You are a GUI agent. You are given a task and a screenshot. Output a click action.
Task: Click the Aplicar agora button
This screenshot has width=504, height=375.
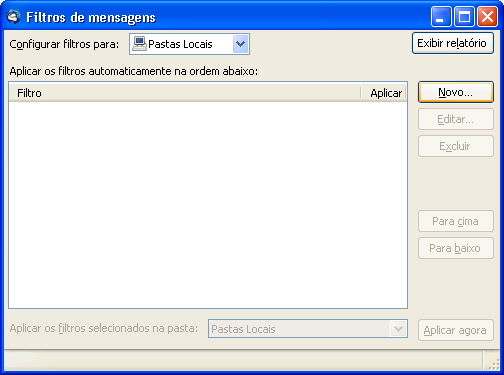[456, 330]
